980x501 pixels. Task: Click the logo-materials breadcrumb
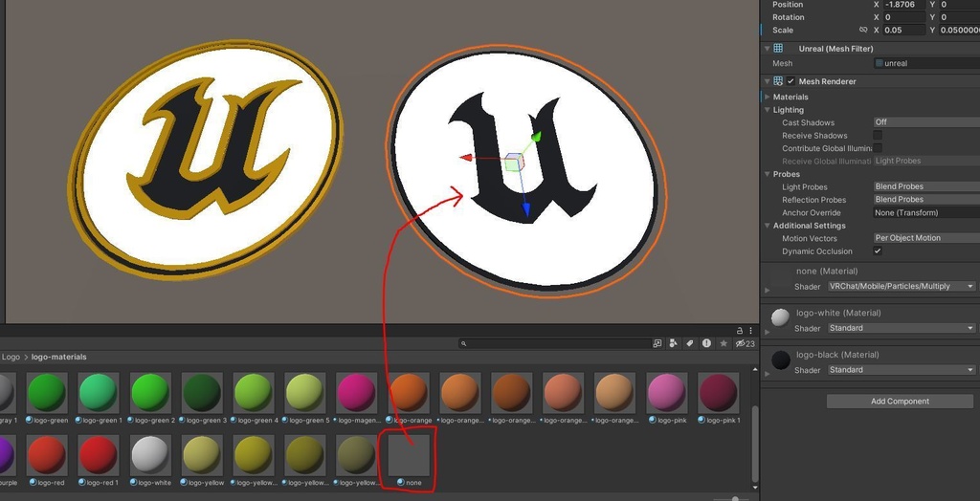tap(58, 357)
